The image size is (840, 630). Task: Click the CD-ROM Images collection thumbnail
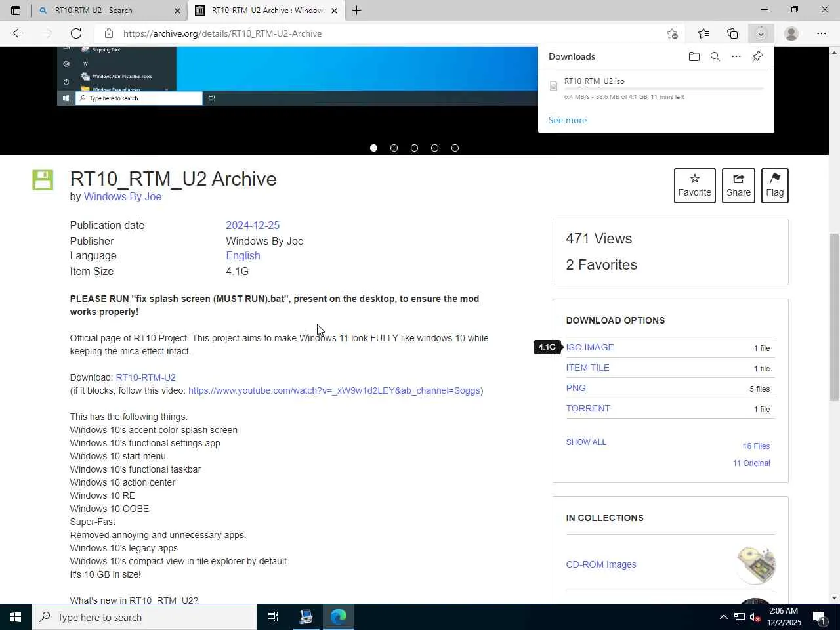[x=755, y=564]
